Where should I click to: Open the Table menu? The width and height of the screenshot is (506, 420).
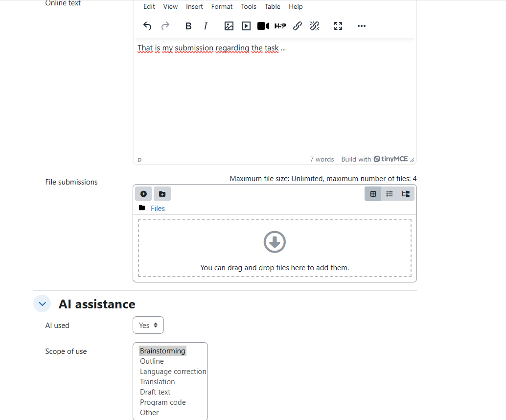click(273, 6)
